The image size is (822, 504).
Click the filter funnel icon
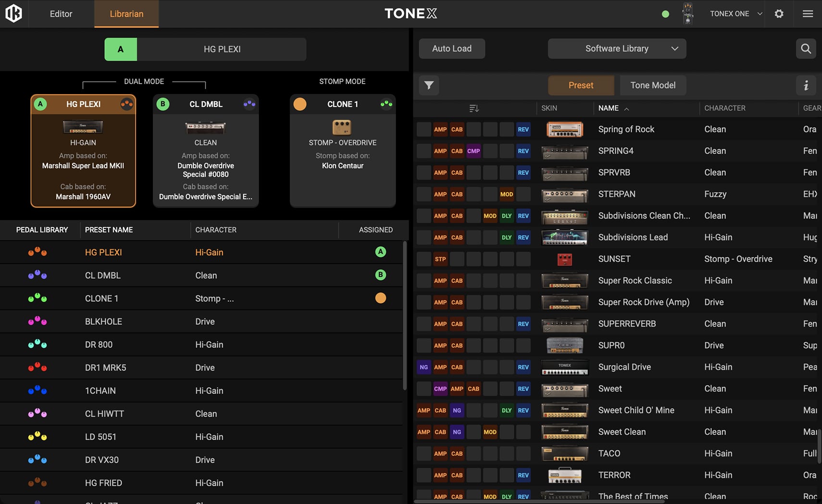429,86
